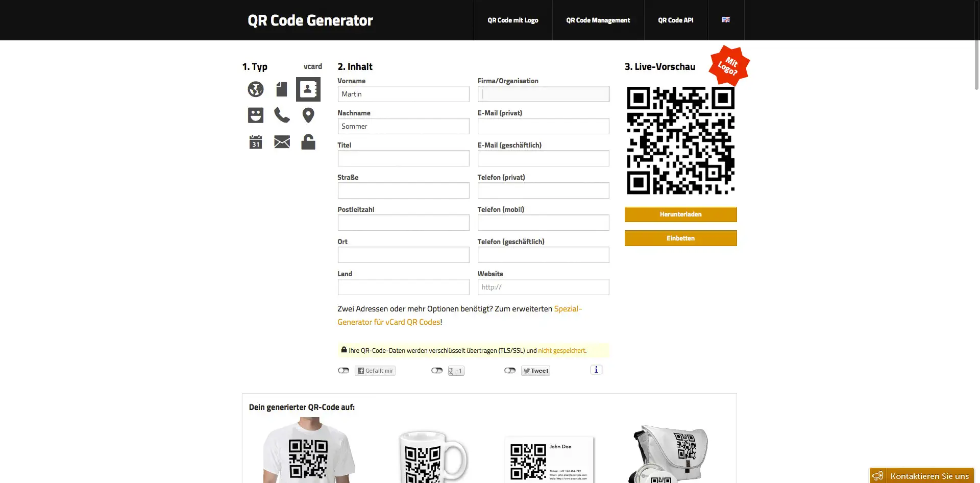Enable the Facebook Gefällt mir toggle
The width and height of the screenshot is (980, 483).
tap(344, 371)
